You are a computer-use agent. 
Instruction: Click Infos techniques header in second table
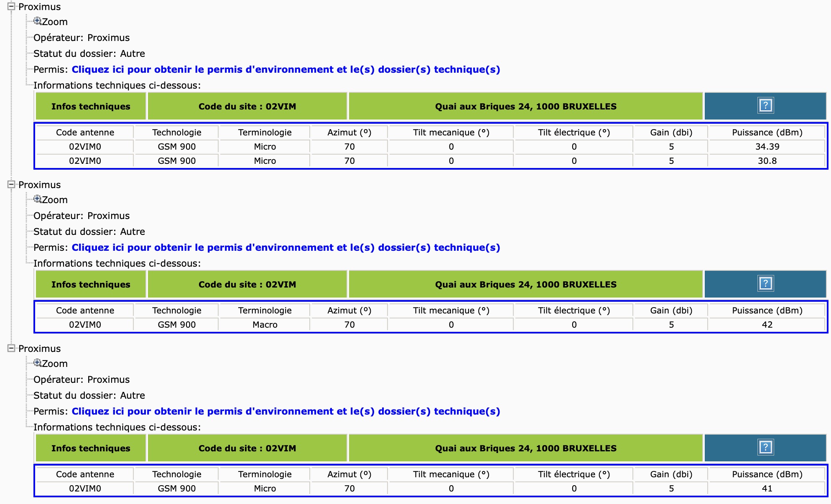pos(91,284)
